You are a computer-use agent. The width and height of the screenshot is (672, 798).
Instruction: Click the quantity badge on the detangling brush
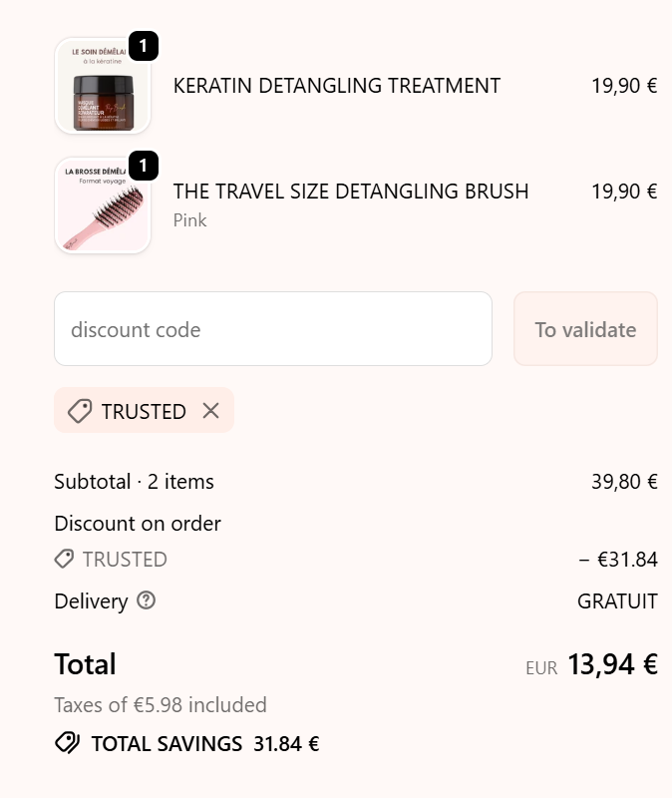coord(144,166)
